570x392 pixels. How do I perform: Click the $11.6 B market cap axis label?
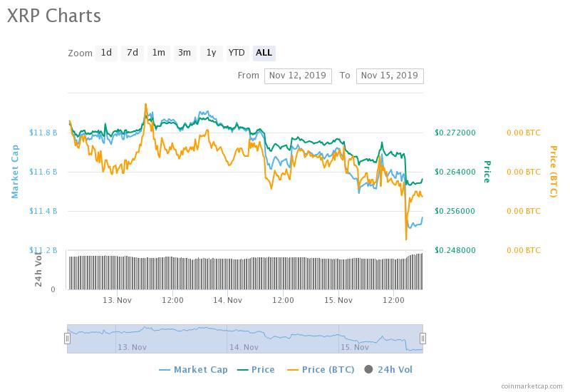click(43, 172)
